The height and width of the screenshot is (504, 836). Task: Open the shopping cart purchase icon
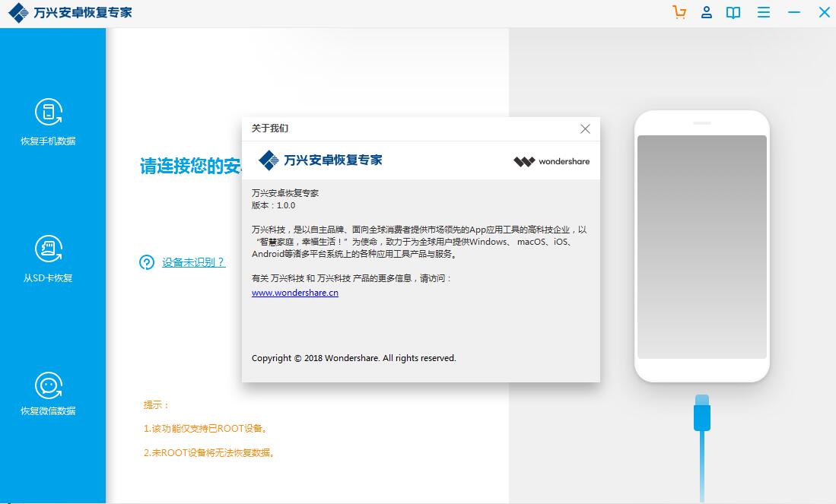point(679,12)
